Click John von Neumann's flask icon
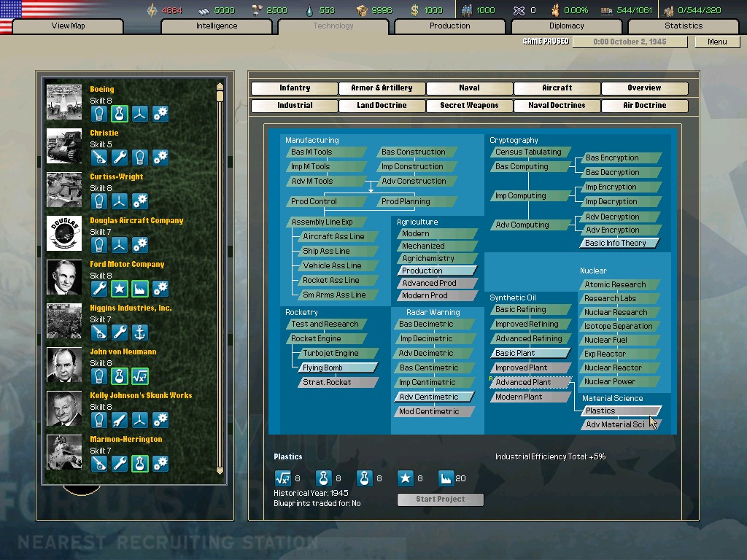 point(120,377)
